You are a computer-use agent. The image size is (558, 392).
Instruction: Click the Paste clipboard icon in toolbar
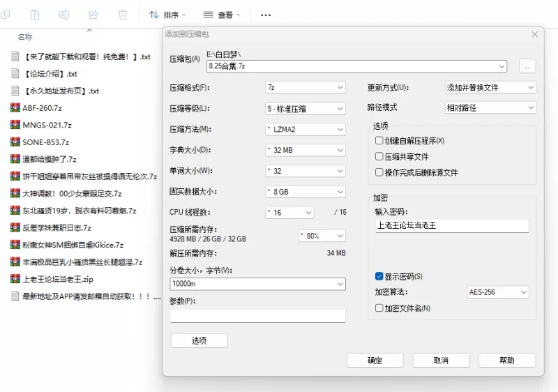click(x=35, y=14)
